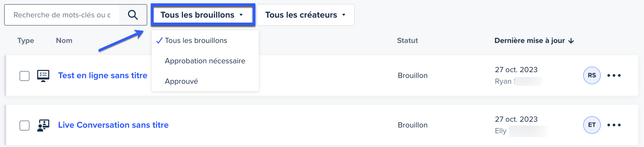Viewport: 644px width, 147px height.
Task: Select Approbation nécessaire from the menu
Action: pyautogui.click(x=205, y=61)
